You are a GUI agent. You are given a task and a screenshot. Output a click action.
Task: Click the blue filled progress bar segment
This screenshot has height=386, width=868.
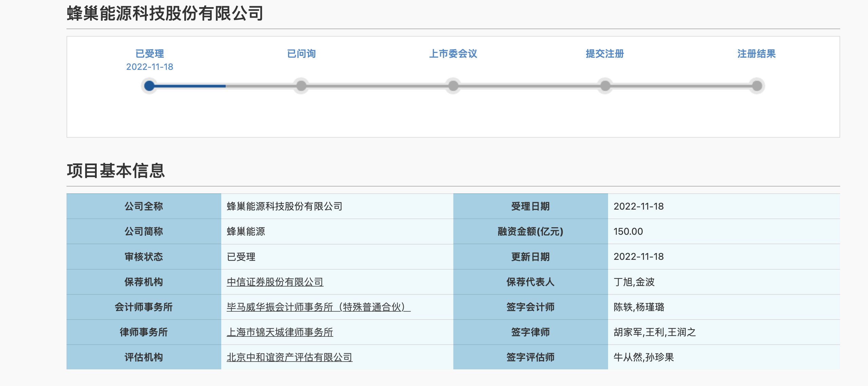coord(190,86)
